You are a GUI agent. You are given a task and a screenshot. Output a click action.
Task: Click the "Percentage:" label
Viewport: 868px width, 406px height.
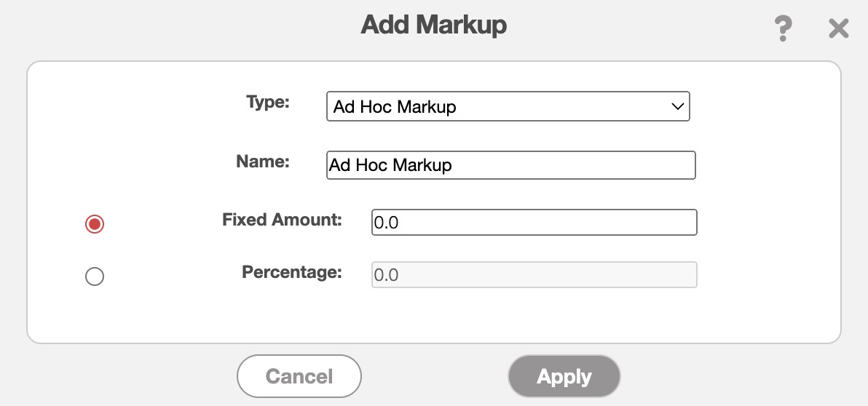click(x=291, y=272)
